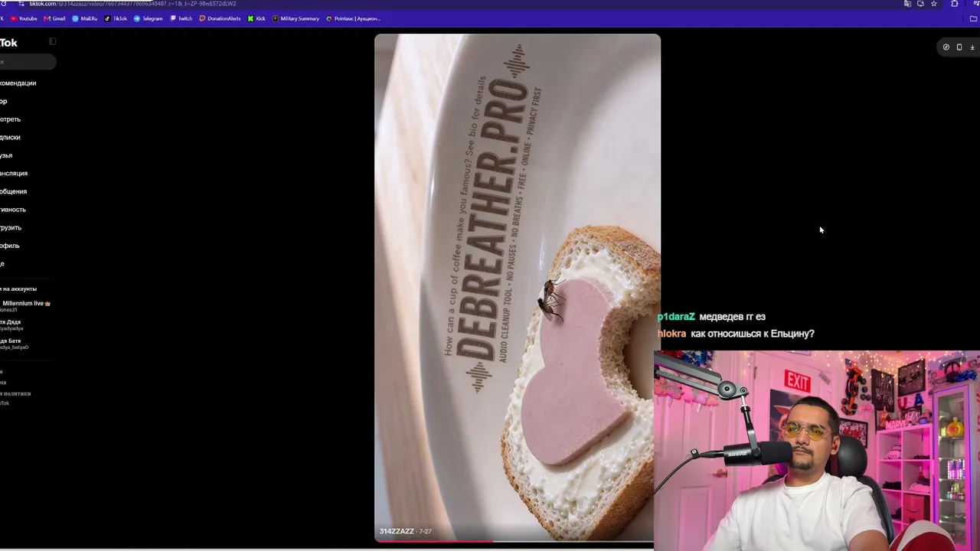The height and width of the screenshot is (551, 980).
Task: Open the Подписки page in sidebar
Action: (x=11, y=138)
